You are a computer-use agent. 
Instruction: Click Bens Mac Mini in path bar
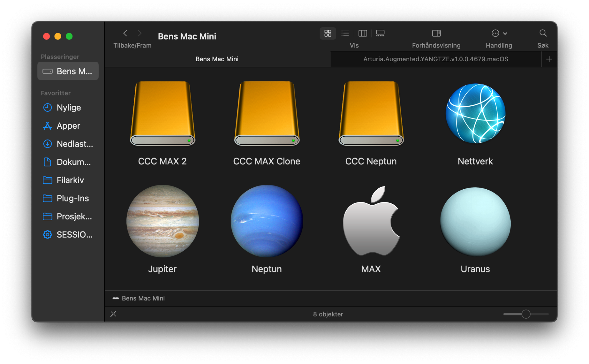(x=139, y=298)
